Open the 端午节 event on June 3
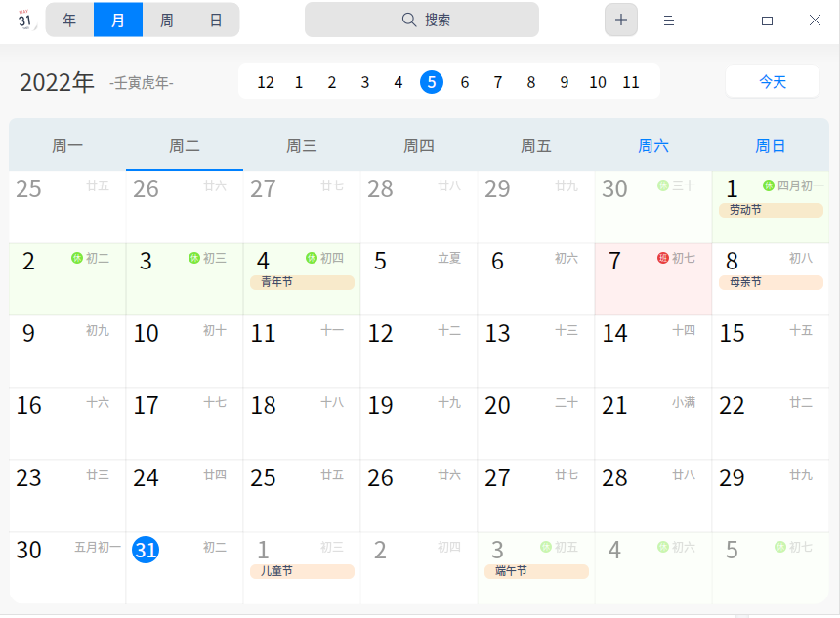This screenshot has height=618, width=840. (536, 571)
